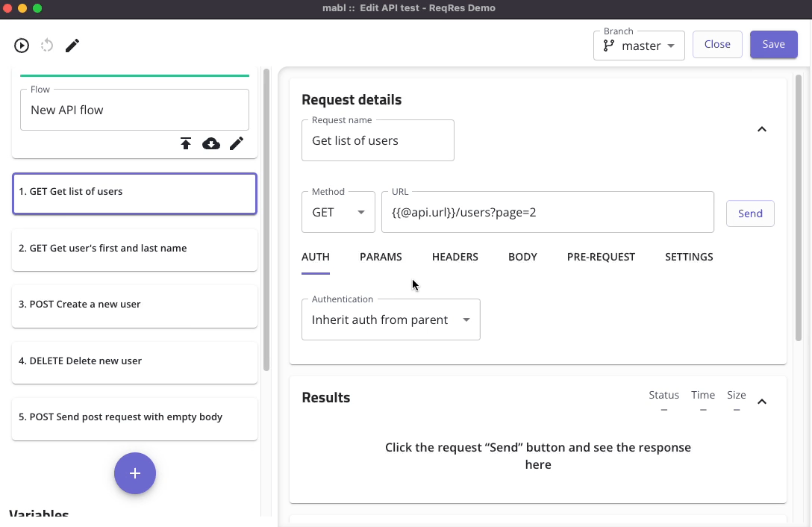Click the Save button
The height and width of the screenshot is (527, 812).
click(774, 45)
